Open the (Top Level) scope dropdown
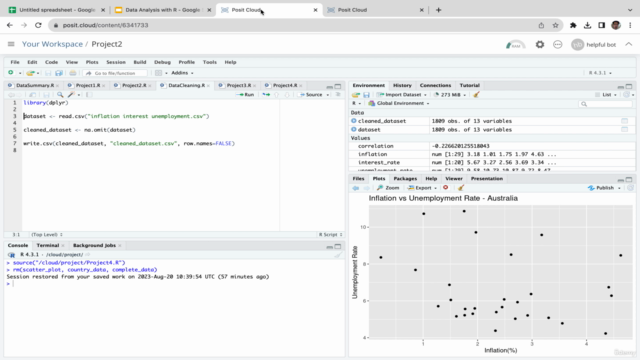This screenshot has height=360, width=640. 47,235
